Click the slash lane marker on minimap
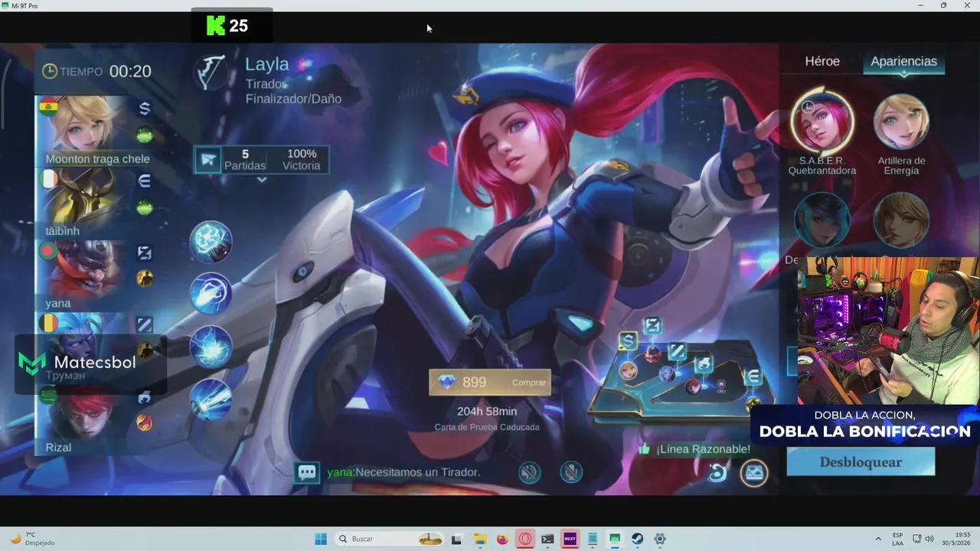 click(x=678, y=351)
